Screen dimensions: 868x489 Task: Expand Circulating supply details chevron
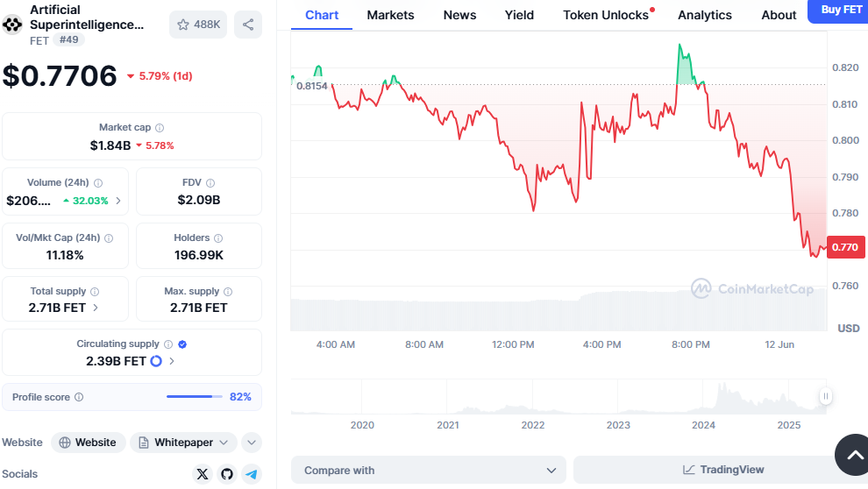(172, 361)
